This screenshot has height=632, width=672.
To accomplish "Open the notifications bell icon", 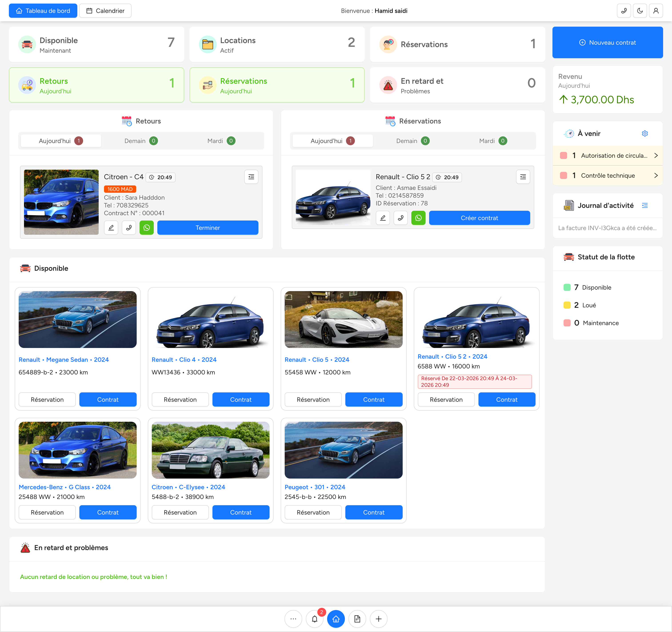I will tap(314, 619).
